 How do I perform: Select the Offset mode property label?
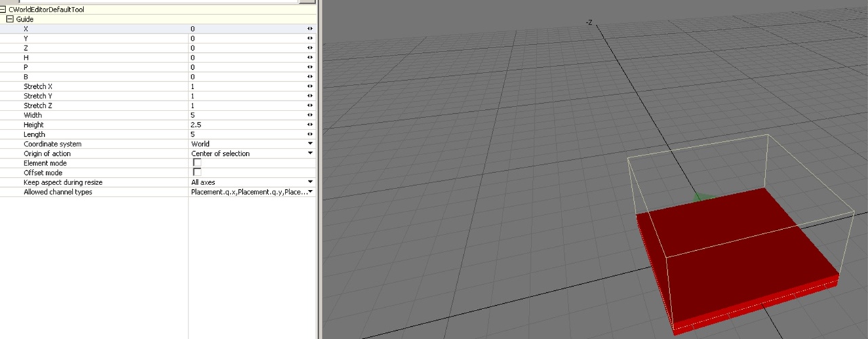43,172
